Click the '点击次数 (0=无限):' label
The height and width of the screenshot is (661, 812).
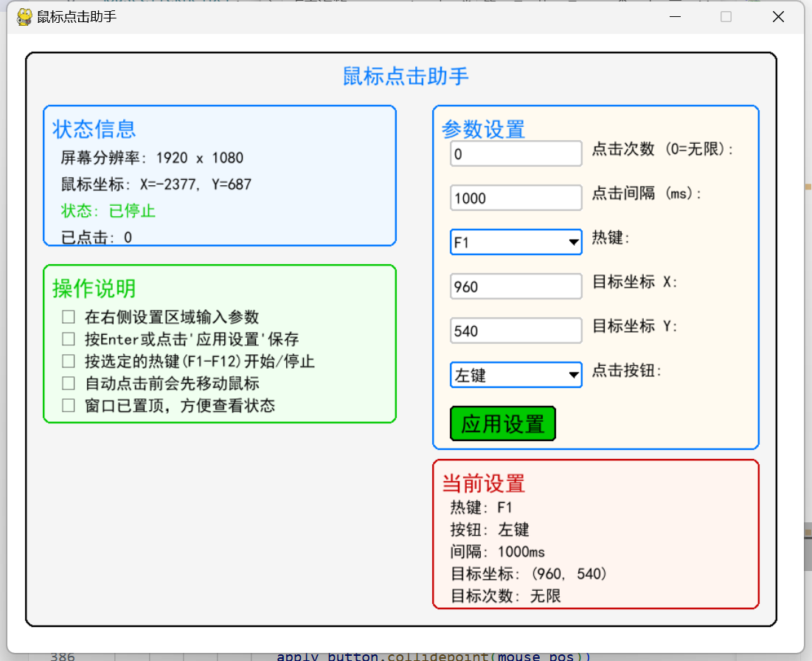click(663, 149)
